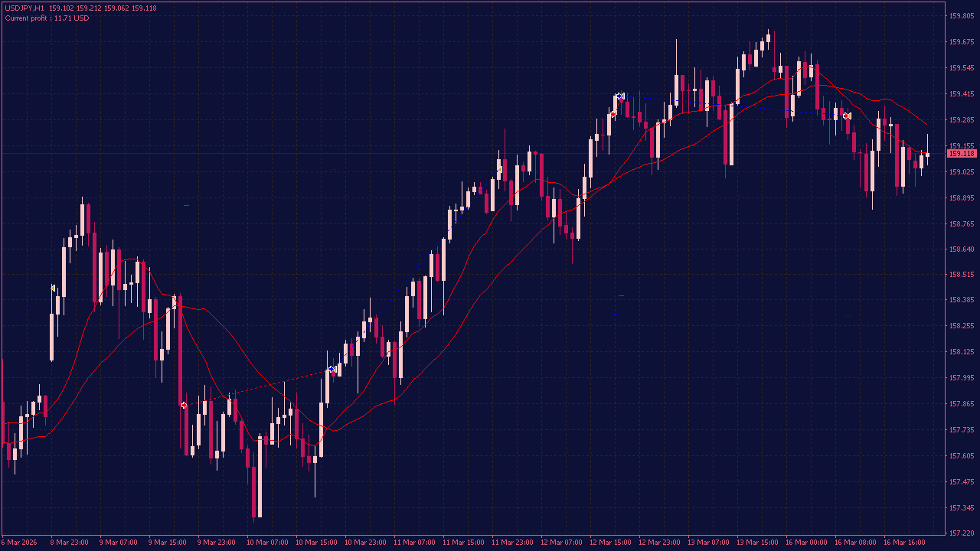The height and width of the screenshot is (551, 980).
Task: Pick the 157.865 price level label
Action: (x=962, y=404)
